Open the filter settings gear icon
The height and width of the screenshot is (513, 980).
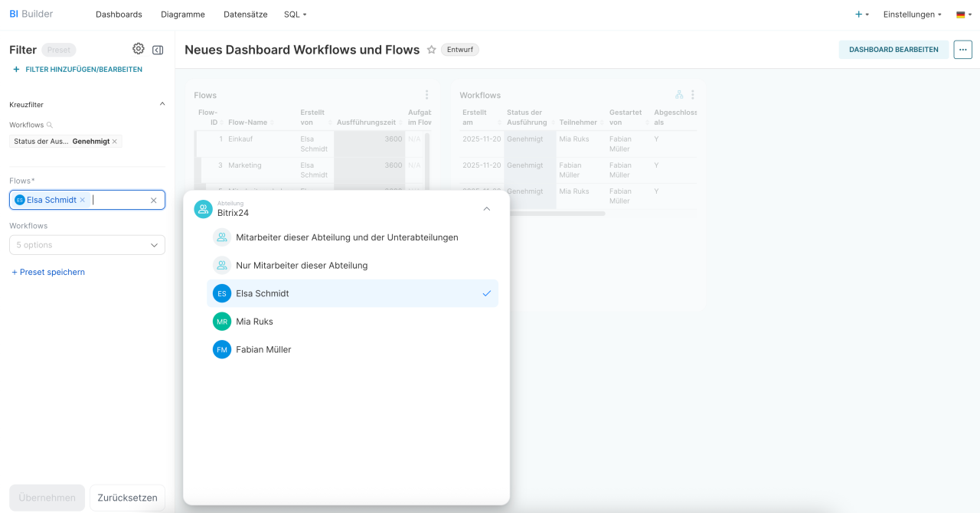click(138, 49)
